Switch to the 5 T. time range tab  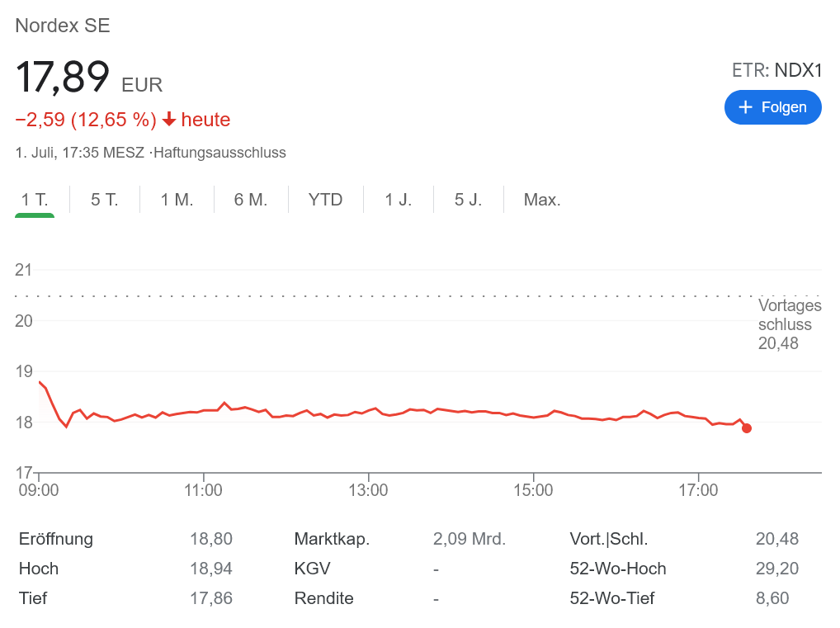tap(104, 199)
